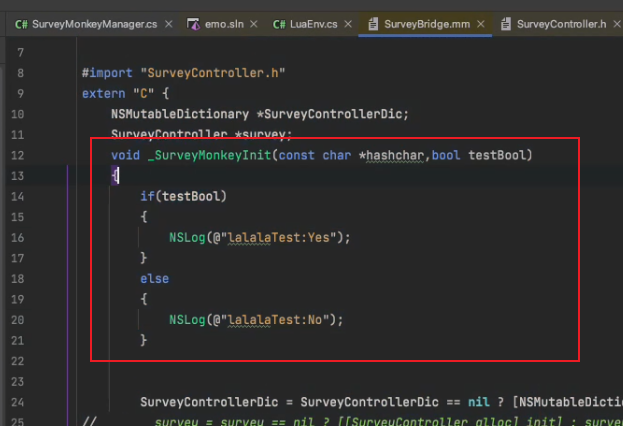This screenshot has height=426, width=623.
Task: Click the char keyword on line 12
Action: click(x=337, y=155)
